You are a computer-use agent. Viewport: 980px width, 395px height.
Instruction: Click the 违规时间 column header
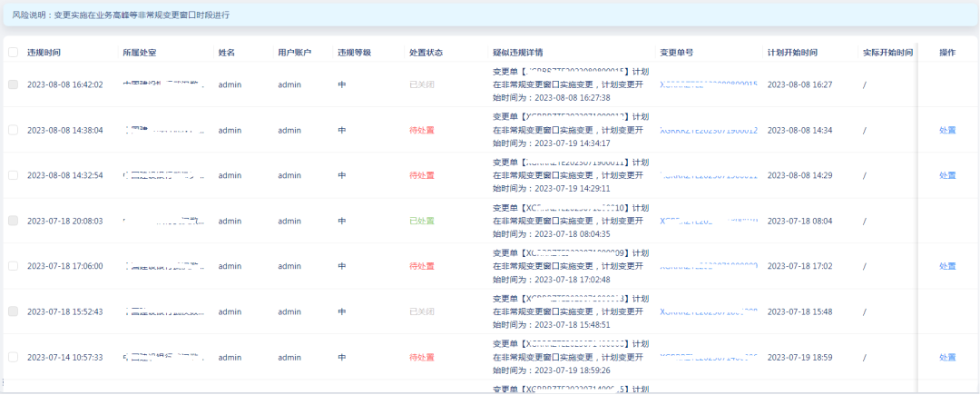[x=44, y=54]
